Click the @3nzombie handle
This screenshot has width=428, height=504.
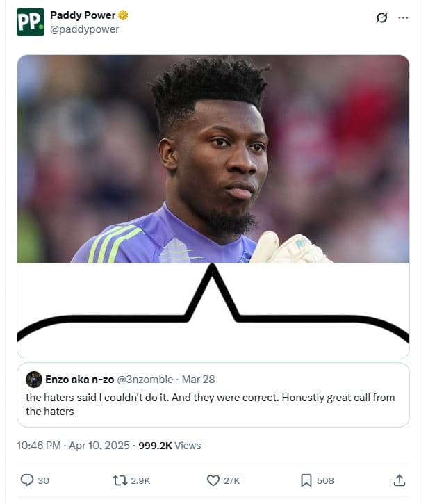[145, 380]
